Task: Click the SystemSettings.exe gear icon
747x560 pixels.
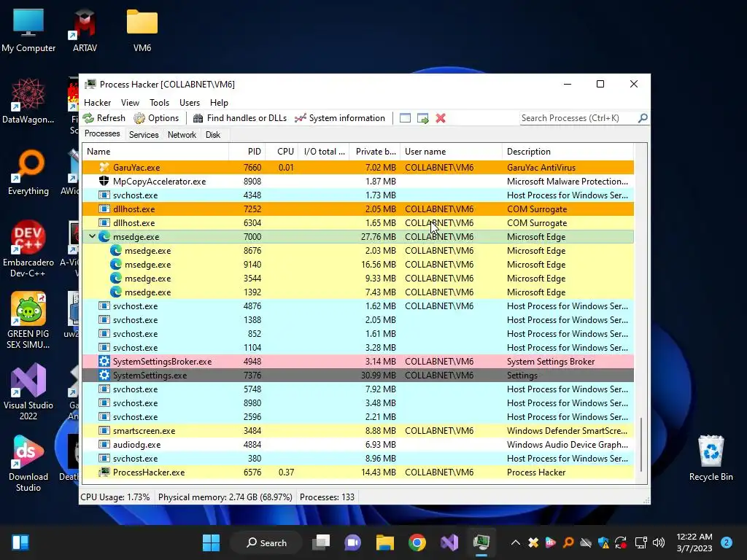Action: click(104, 375)
